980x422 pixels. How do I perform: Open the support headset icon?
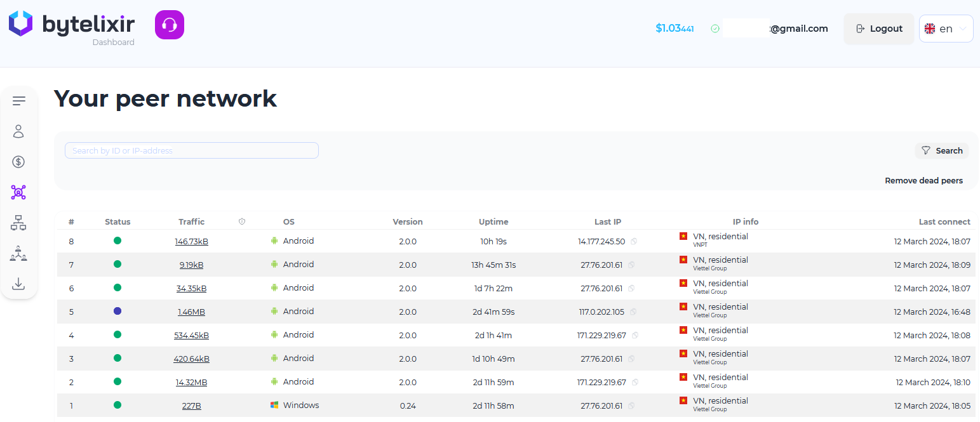click(170, 25)
